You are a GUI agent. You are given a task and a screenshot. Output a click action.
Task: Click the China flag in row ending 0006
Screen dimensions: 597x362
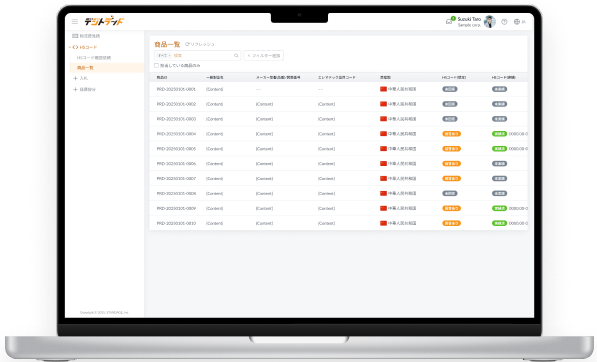point(383,163)
